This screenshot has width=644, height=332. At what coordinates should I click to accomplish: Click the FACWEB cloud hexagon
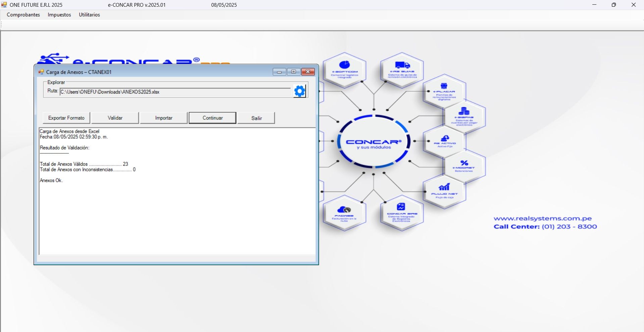[x=344, y=213]
